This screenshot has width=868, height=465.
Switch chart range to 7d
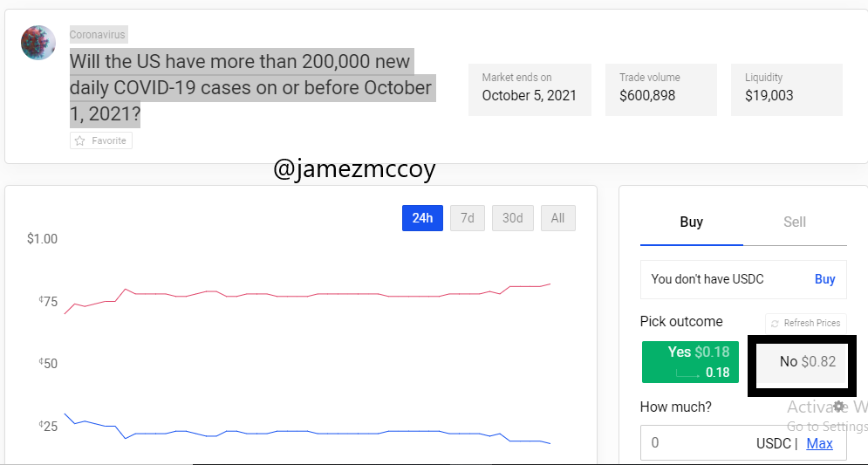click(x=468, y=218)
